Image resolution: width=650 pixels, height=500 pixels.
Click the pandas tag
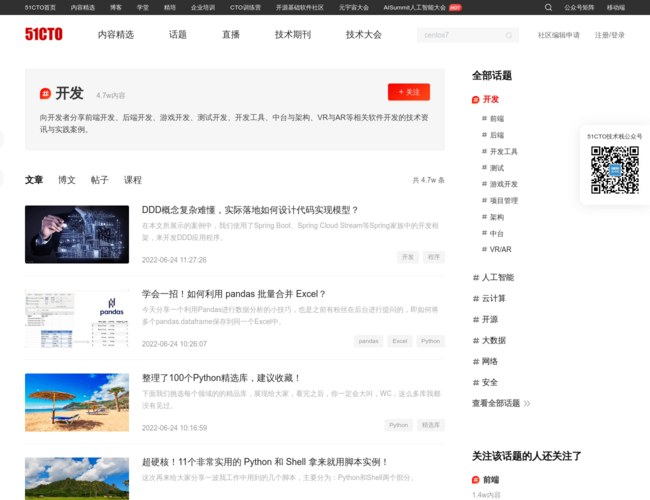tap(369, 341)
